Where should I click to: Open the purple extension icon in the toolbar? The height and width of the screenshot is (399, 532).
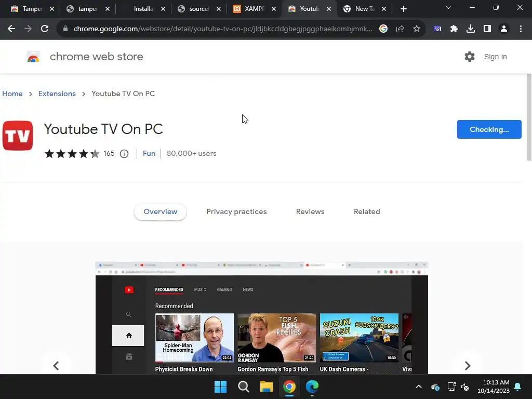[437, 29]
